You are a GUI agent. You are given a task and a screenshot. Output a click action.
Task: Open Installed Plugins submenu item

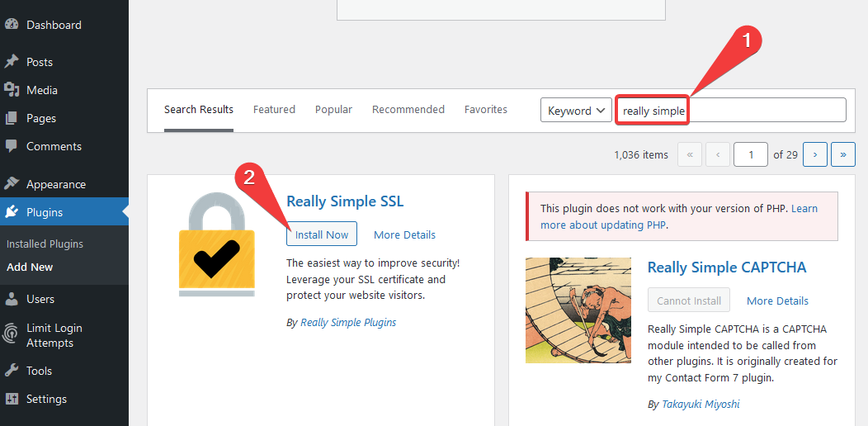45,244
